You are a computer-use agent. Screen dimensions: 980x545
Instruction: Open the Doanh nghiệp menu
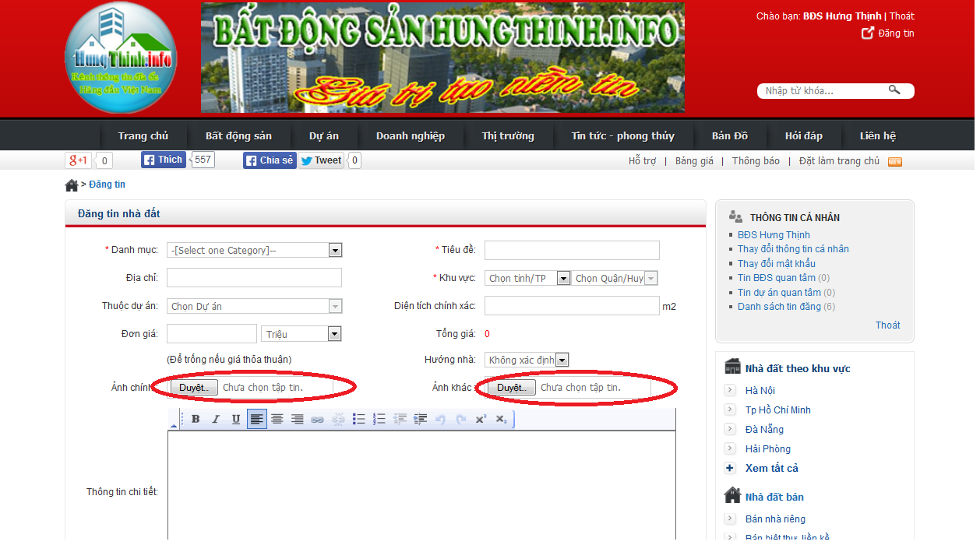411,135
